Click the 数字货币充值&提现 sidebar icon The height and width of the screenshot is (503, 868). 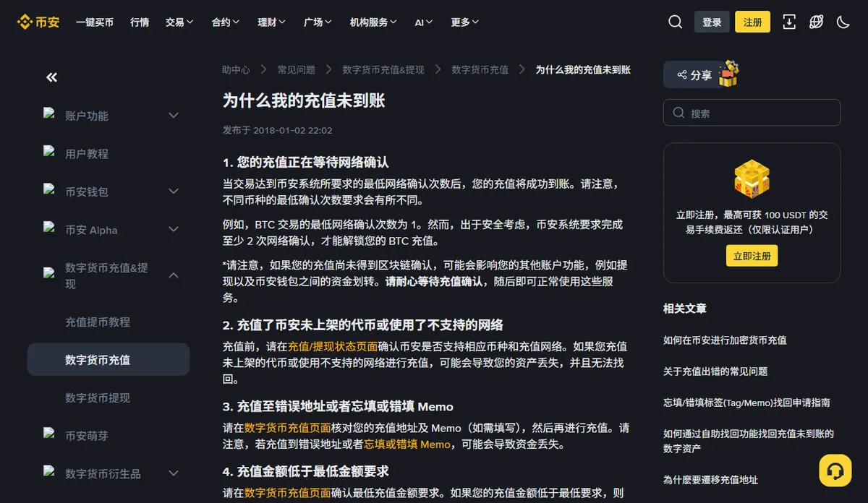(50, 274)
